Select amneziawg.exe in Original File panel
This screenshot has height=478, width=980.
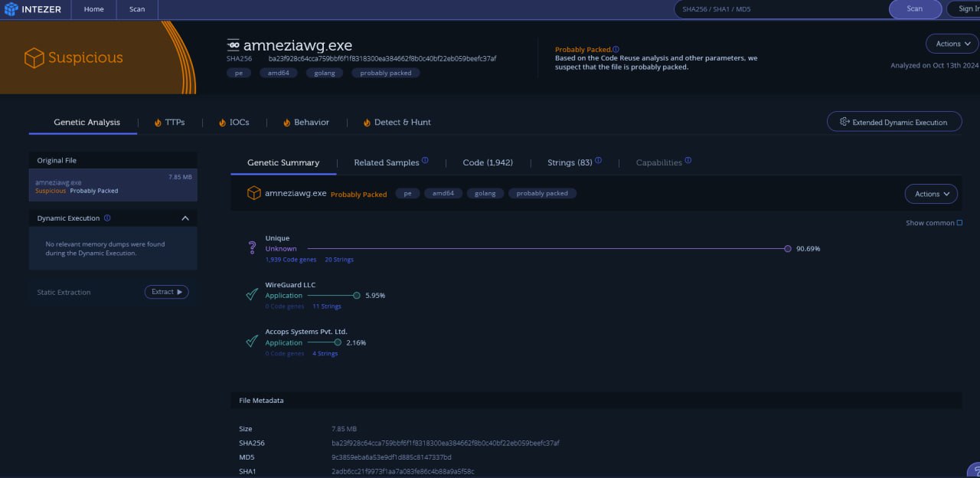[x=113, y=185]
